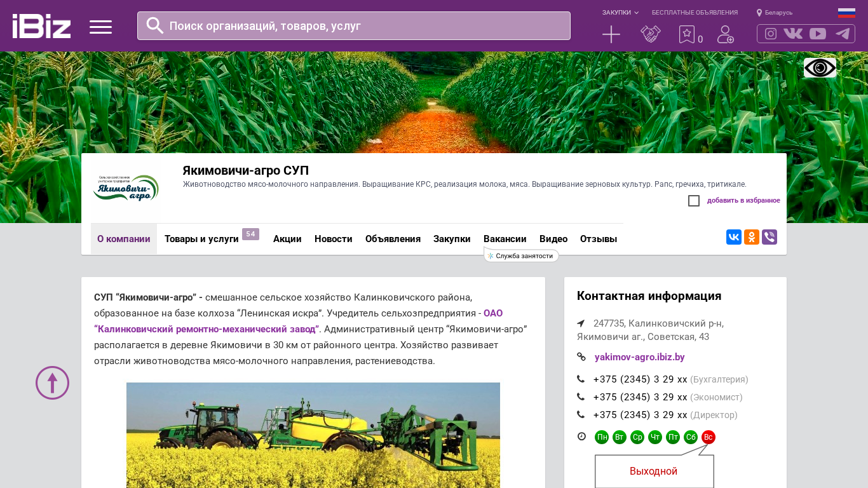
Task: Open the favorites bookmark star icon
Action: coord(687,34)
